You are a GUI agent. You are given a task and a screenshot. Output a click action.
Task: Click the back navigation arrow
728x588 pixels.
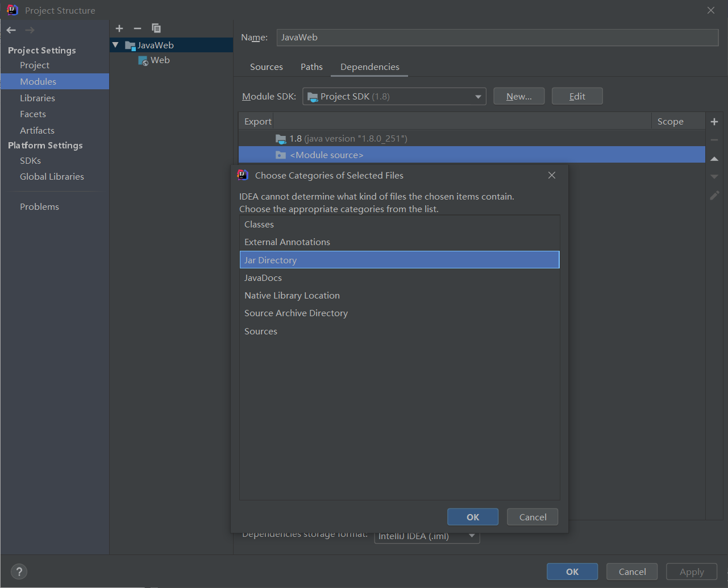click(x=11, y=30)
